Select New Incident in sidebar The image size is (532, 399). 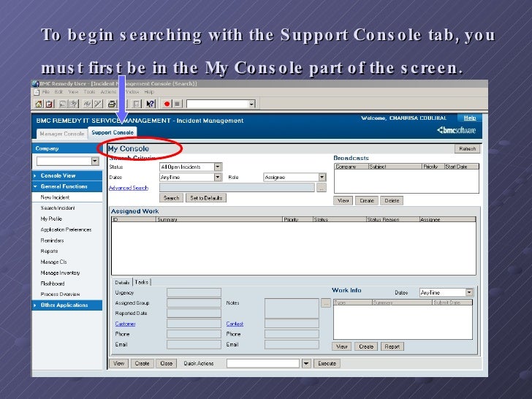click(55, 197)
